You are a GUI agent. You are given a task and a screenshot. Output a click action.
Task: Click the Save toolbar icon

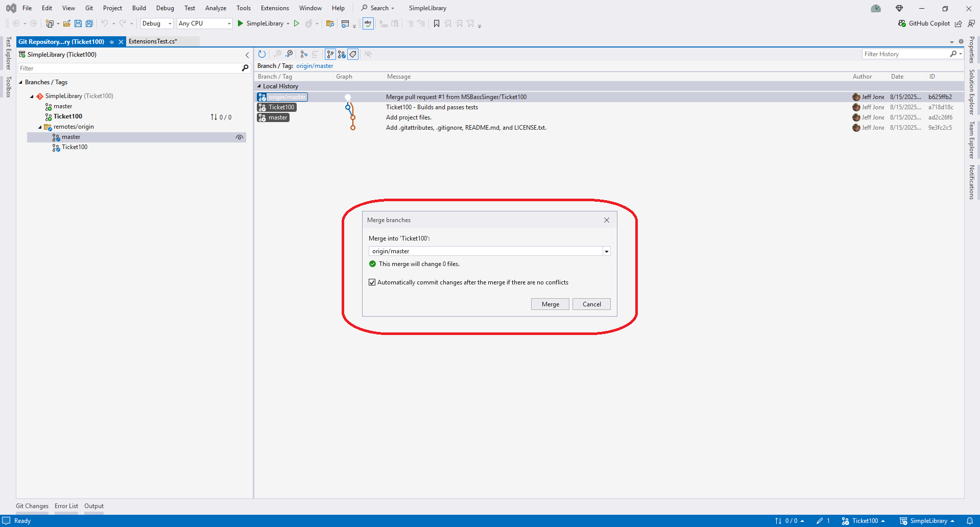click(x=78, y=23)
